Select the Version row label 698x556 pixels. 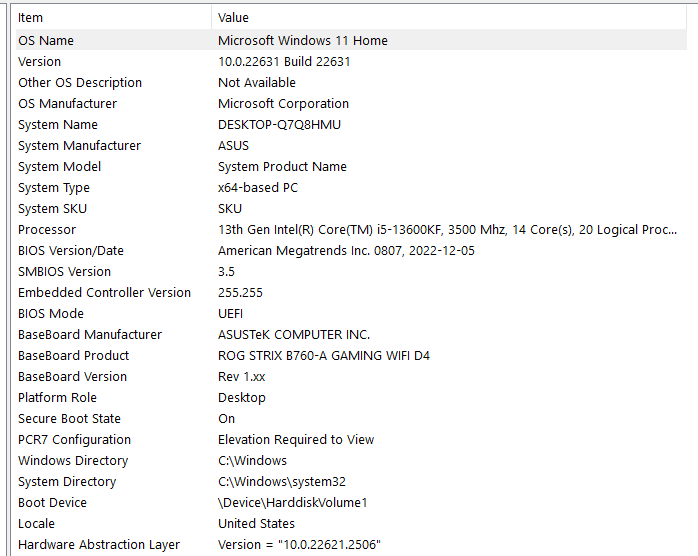[x=40, y=61]
